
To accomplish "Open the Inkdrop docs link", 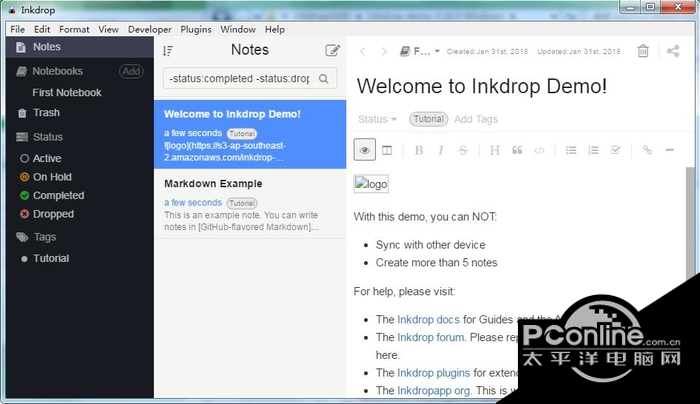I will [x=428, y=320].
